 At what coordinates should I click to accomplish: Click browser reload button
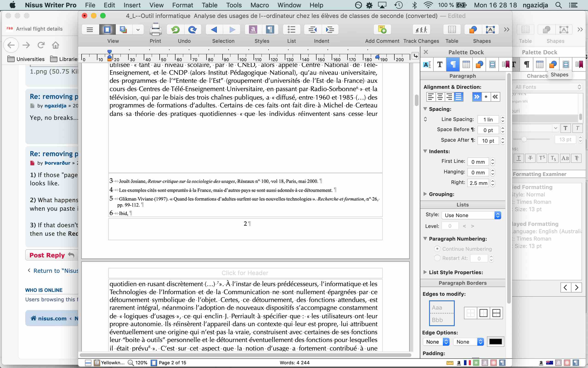(x=41, y=45)
